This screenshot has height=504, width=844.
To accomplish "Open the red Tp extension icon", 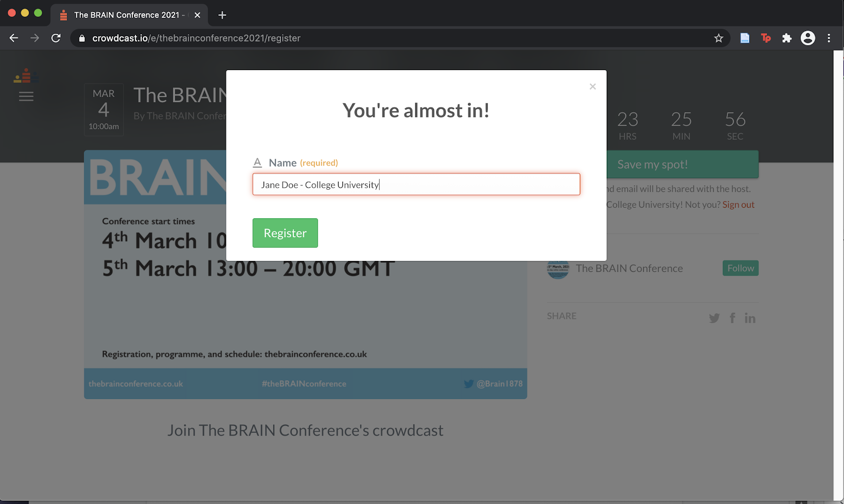I will [766, 38].
